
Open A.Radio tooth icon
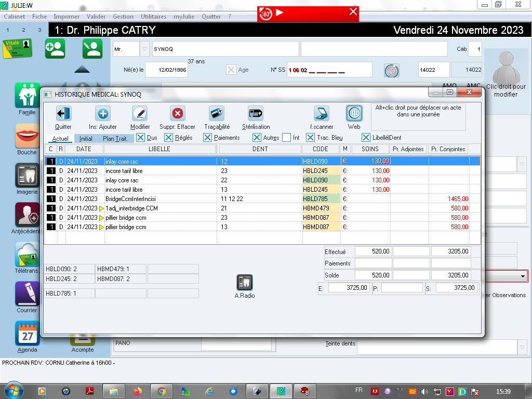[x=245, y=283]
